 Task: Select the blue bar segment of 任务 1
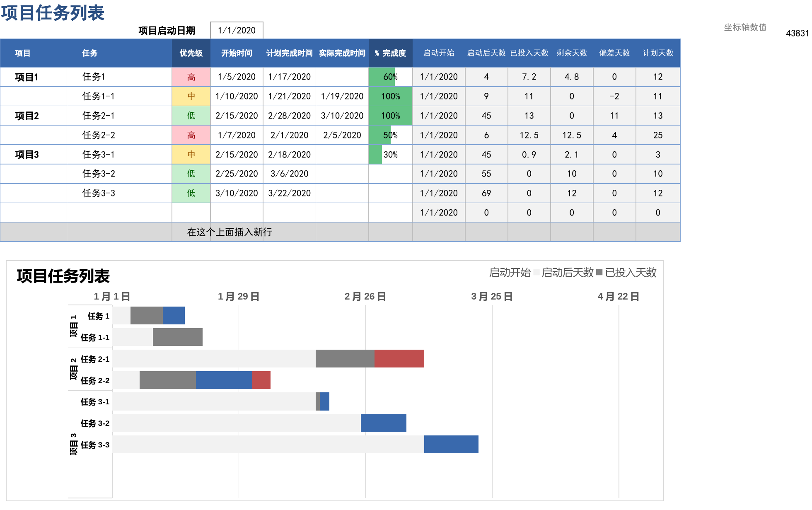[x=174, y=316]
